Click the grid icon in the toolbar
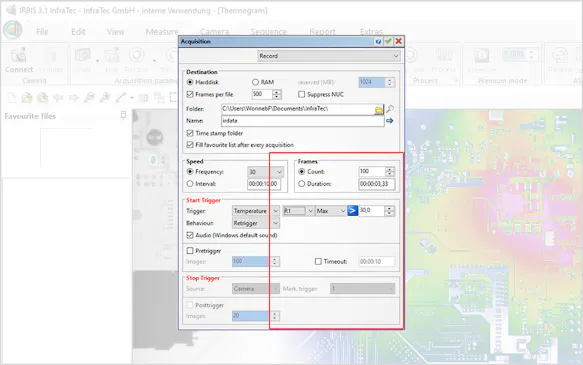Image resolution: width=583 pixels, height=365 pixels. (x=144, y=98)
